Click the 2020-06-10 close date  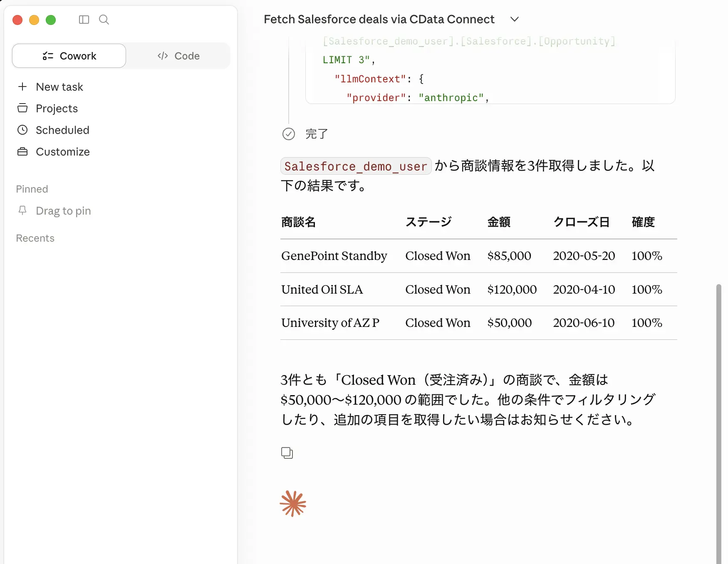click(x=584, y=323)
